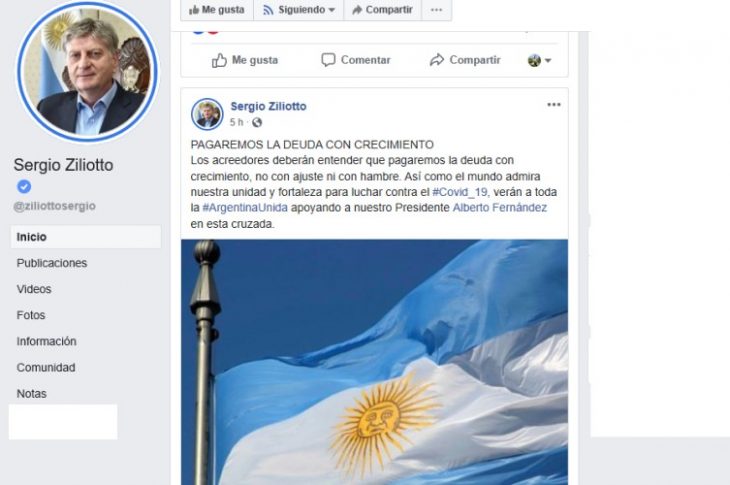Click the post author's small avatar
Viewport: 730px width, 485px height.
(x=207, y=114)
